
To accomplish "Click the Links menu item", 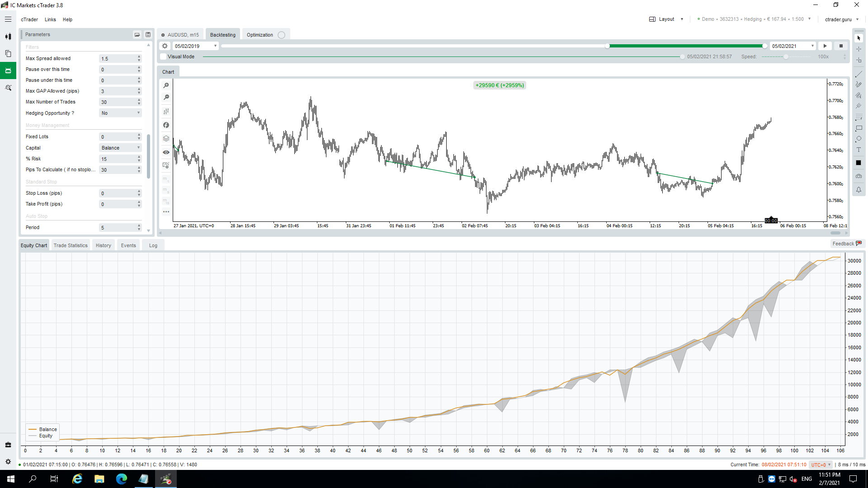I will [50, 19].
